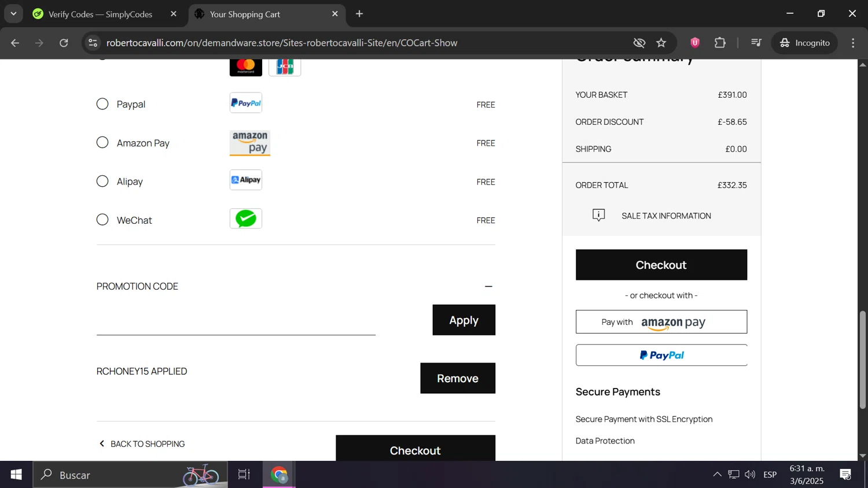This screenshot has width=868, height=488.
Task: Open the media controls icon
Action: [x=756, y=43]
